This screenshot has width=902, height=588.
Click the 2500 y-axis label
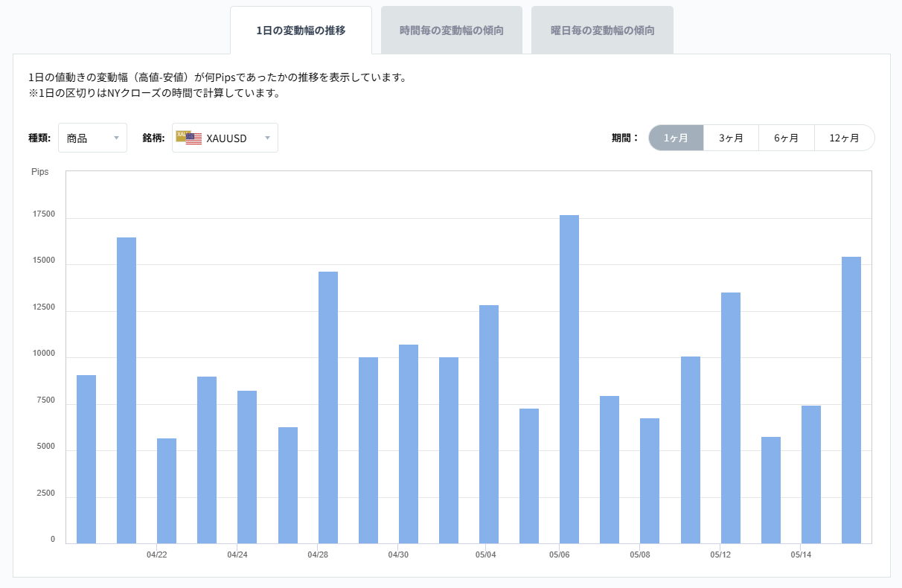[45, 493]
